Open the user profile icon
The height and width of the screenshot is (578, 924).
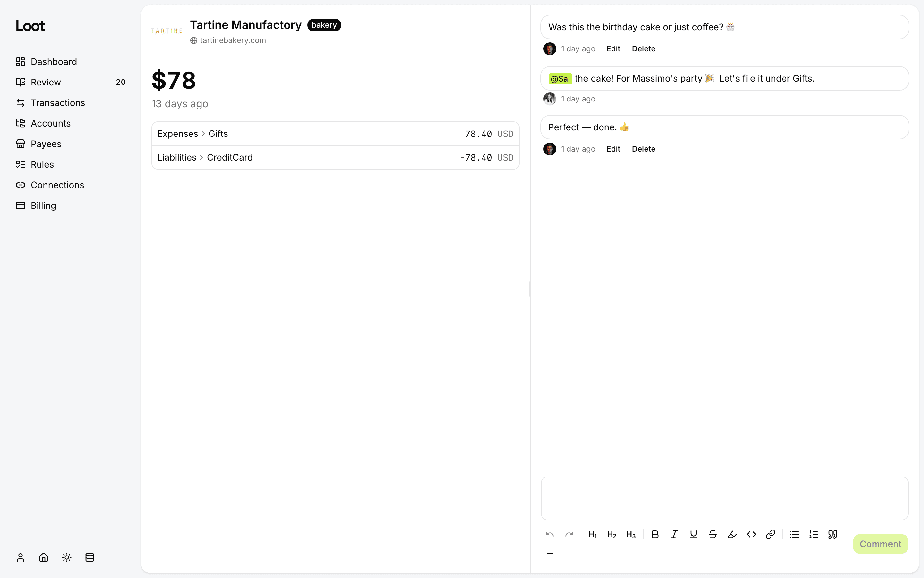click(21, 557)
